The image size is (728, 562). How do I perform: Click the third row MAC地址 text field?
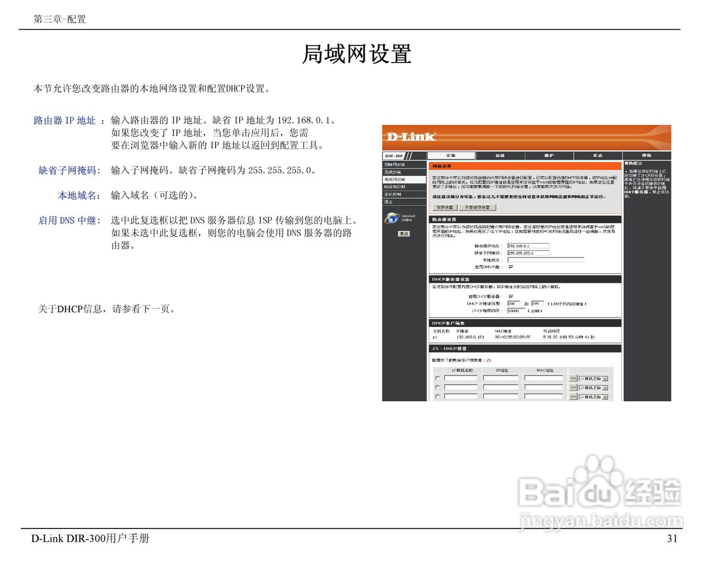543,396
